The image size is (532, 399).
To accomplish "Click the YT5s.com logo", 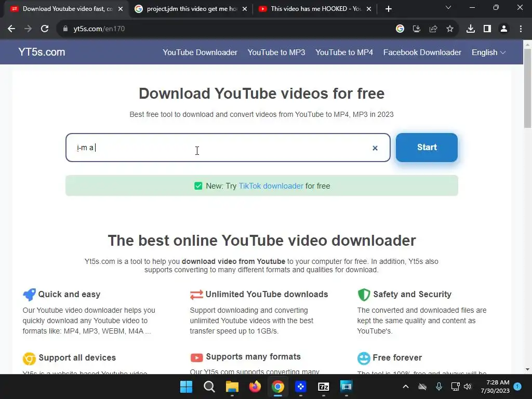I will [x=42, y=52].
